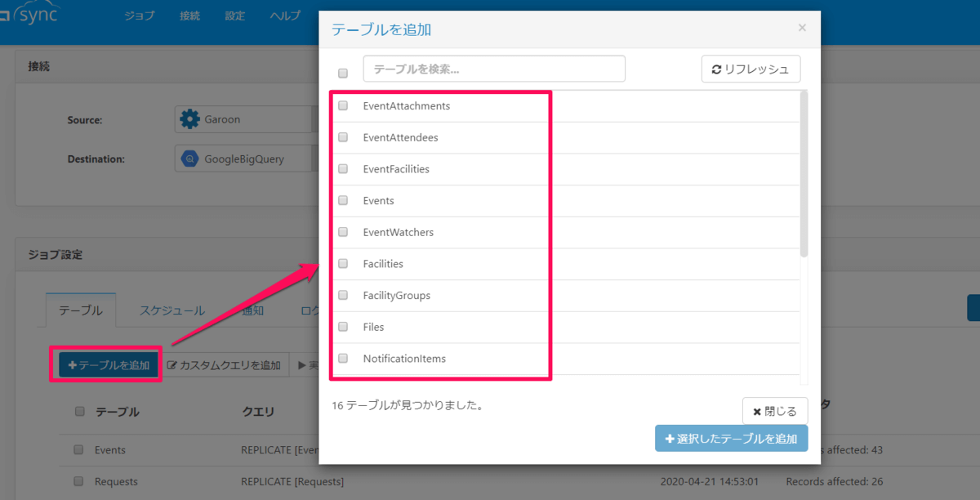Switch to the スケジュール tab

(x=171, y=310)
